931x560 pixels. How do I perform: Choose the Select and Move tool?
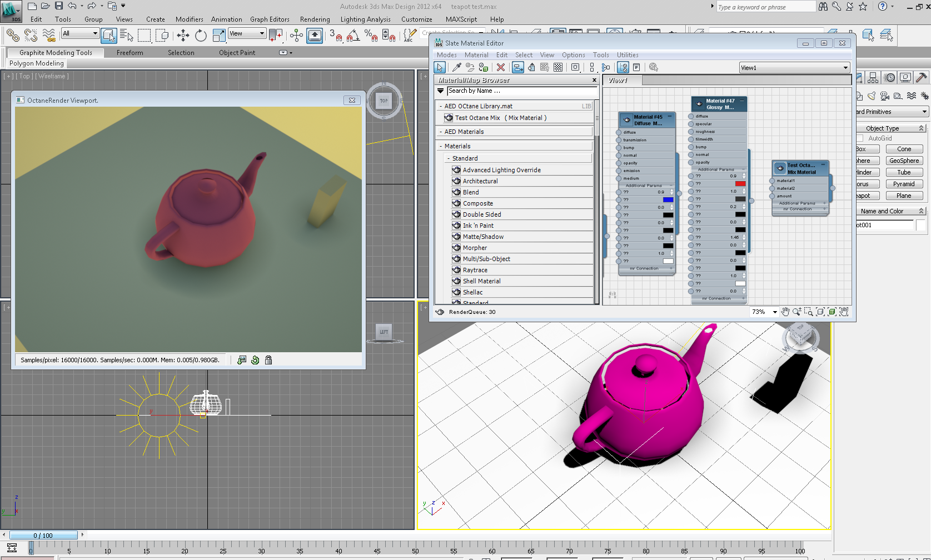[183, 36]
